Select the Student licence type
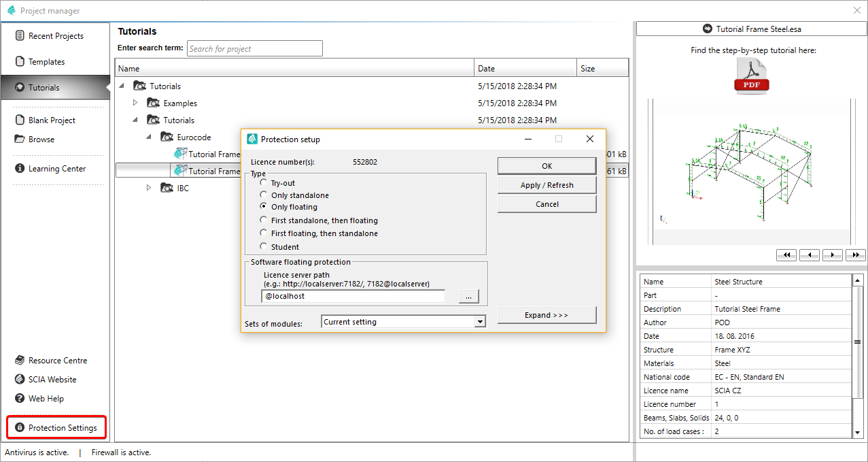Viewport: 868px width, 462px height. click(264, 247)
